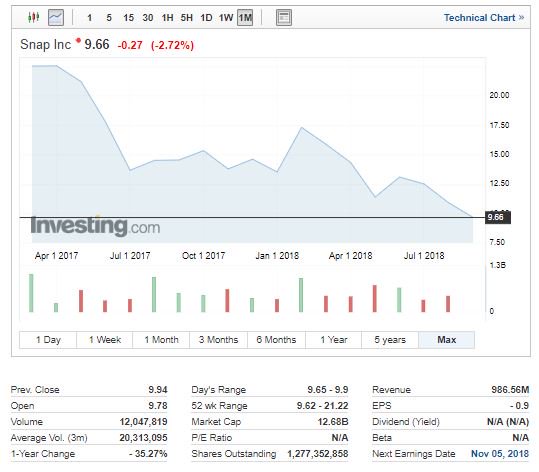Open the Technical Chart link
The image size is (539, 472).
[x=484, y=18]
